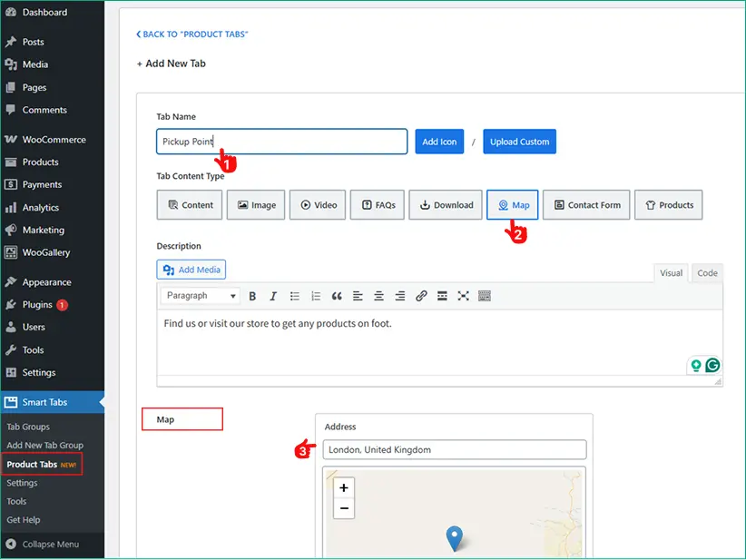This screenshot has width=746, height=560.
Task: Toggle the editor's toolbar toggle icon
Action: [x=485, y=296]
